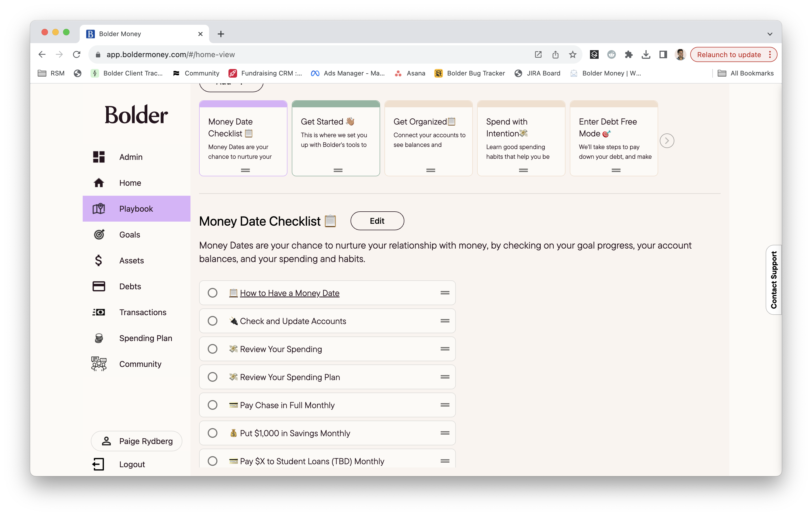Image resolution: width=812 pixels, height=516 pixels.
Task: Open the Fundraising CRM bookmark
Action: pos(265,73)
